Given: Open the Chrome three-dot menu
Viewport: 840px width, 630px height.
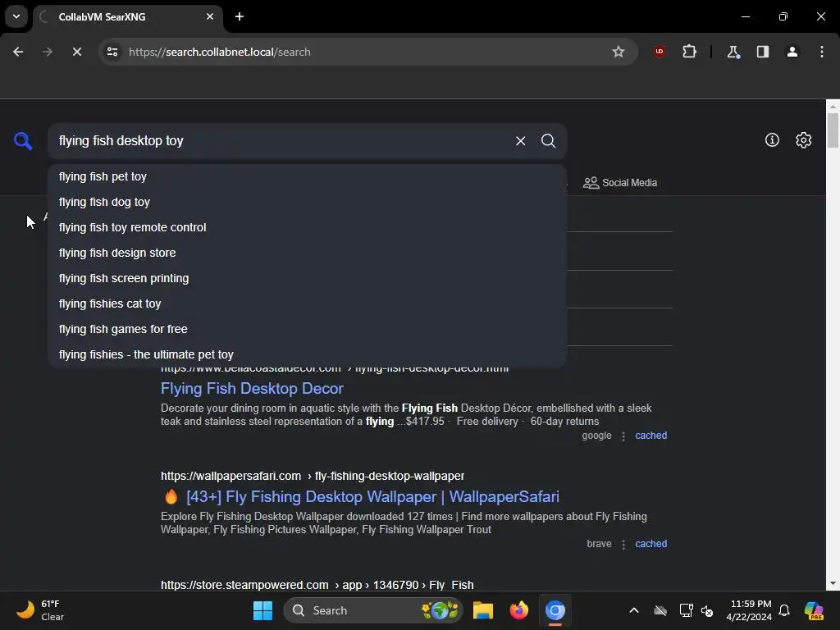Looking at the screenshot, I should [x=822, y=52].
